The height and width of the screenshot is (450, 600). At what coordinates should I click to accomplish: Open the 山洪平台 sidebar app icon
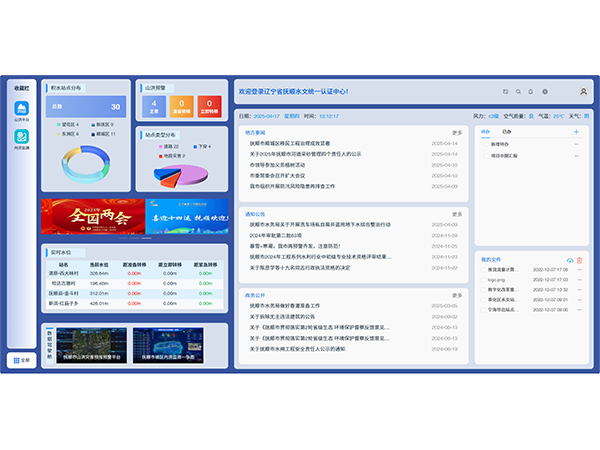click(21, 109)
